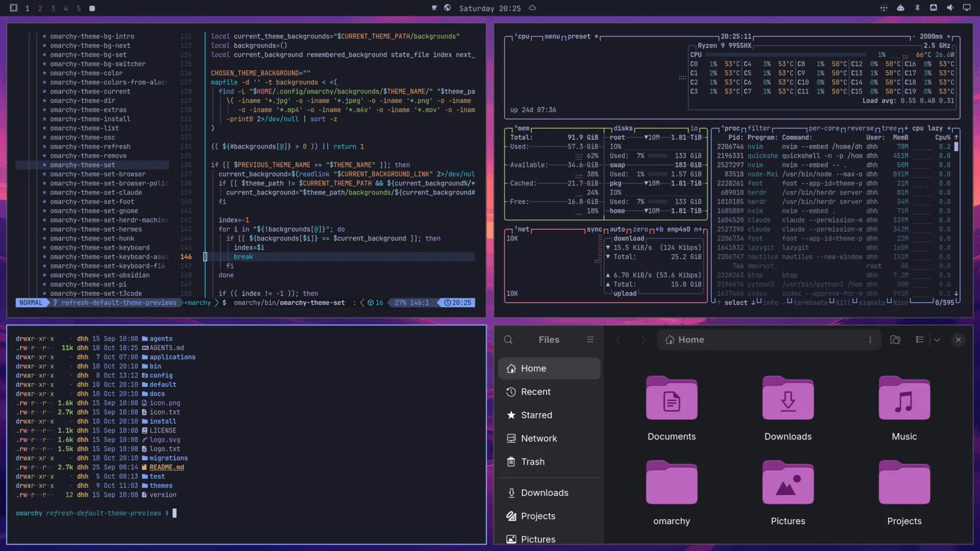Screen dimensions: 980x551
Task: Open the Music folder
Action: pos(904,408)
